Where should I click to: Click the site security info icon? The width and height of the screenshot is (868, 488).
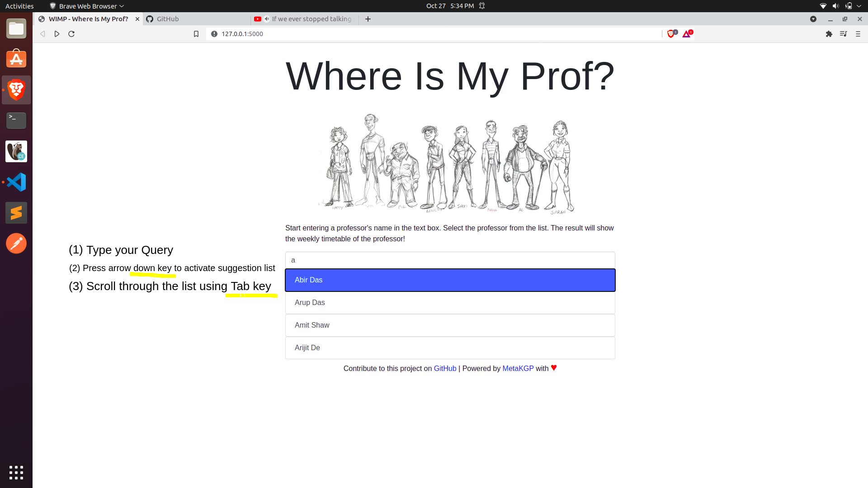tap(214, 34)
